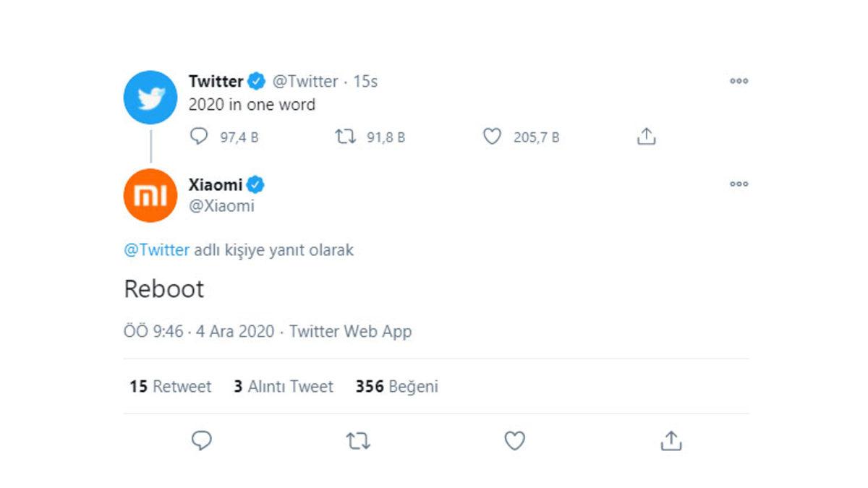This screenshot has height=488, width=868.
Task: Open Xiaomi's orange Mi logo avatar
Action: pos(150,194)
